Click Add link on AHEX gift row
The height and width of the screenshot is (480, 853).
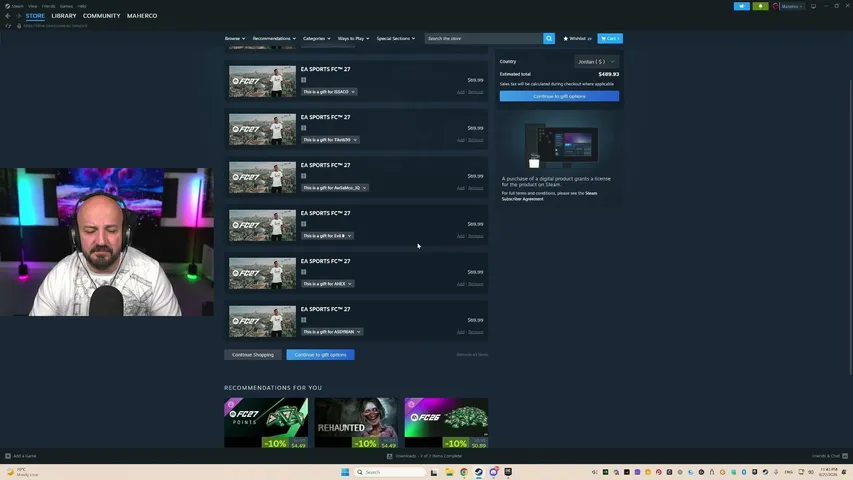pos(461,284)
